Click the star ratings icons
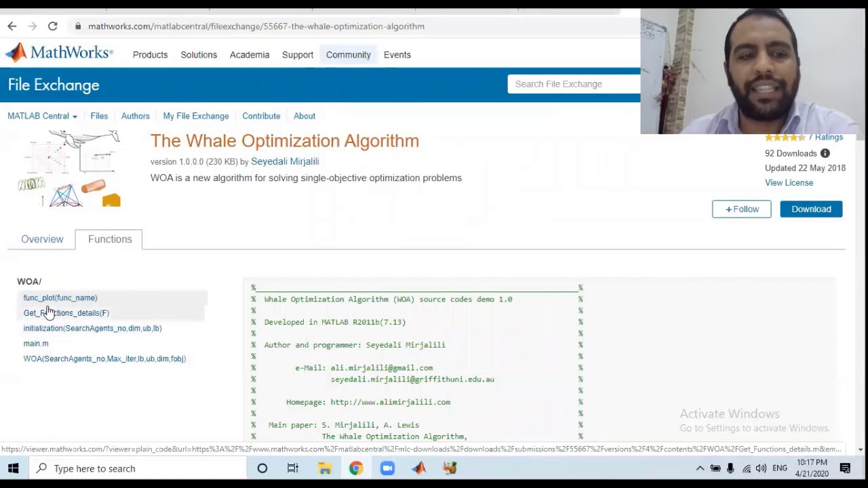Image resolution: width=868 pixels, height=488 pixels. click(785, 138)
